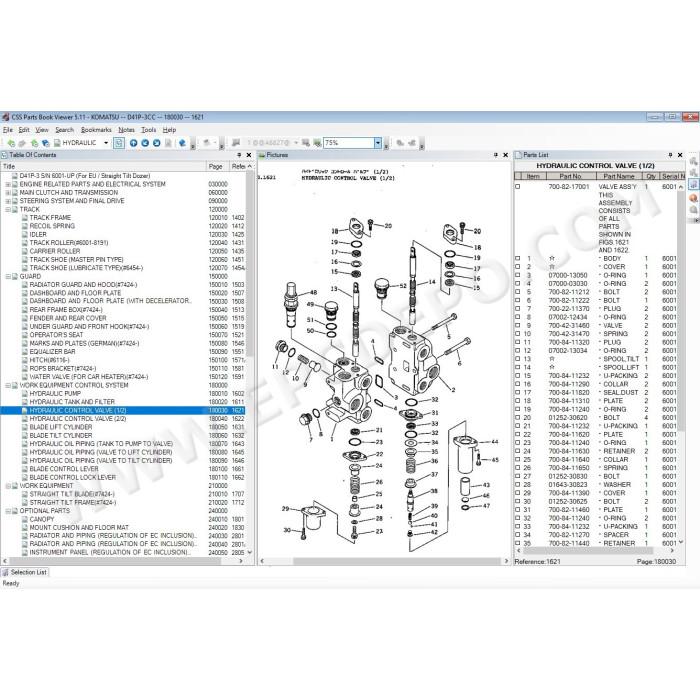Click the blue diagonal-arrow navigation icon
This screenshot has width=700, height=700.
click(x=156, y=143)
